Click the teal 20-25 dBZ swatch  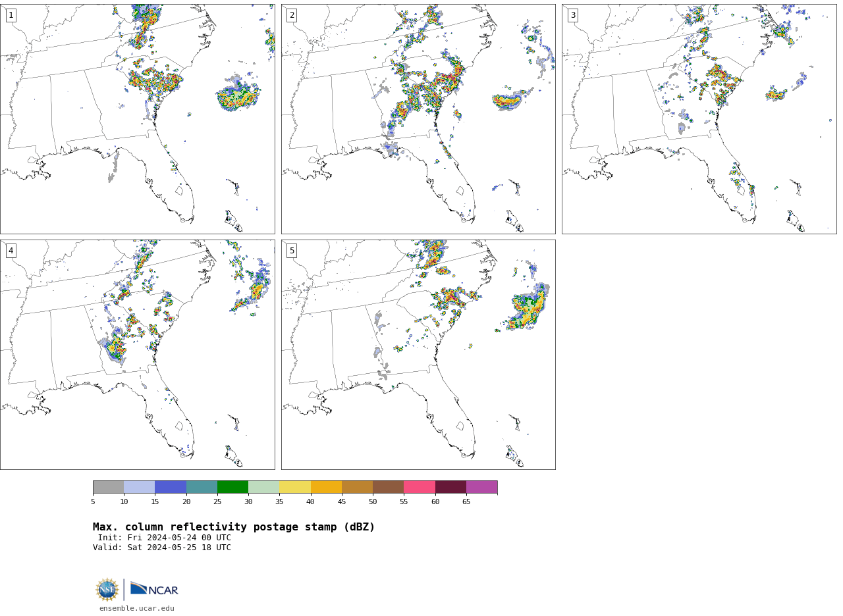[x=202, y=487]
